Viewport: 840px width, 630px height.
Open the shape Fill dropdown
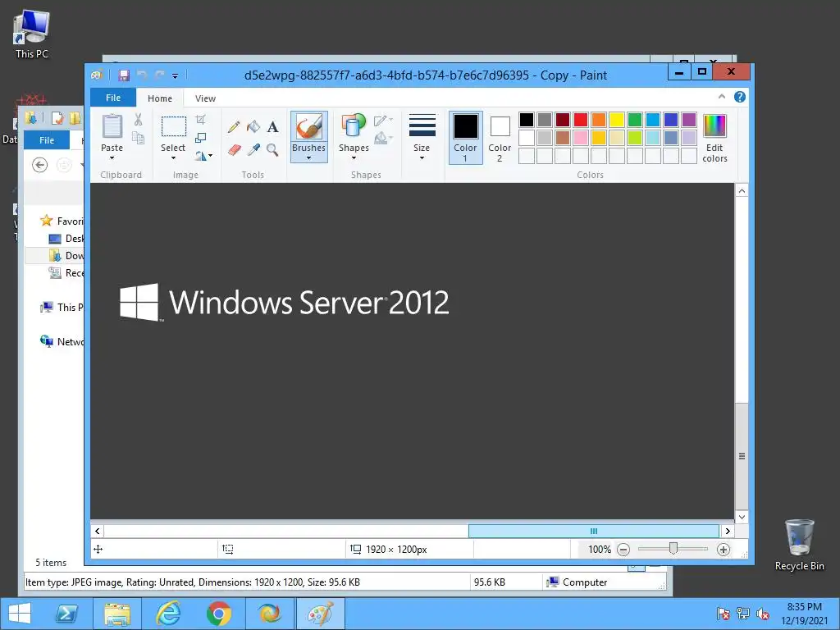[x=384, y=139]
